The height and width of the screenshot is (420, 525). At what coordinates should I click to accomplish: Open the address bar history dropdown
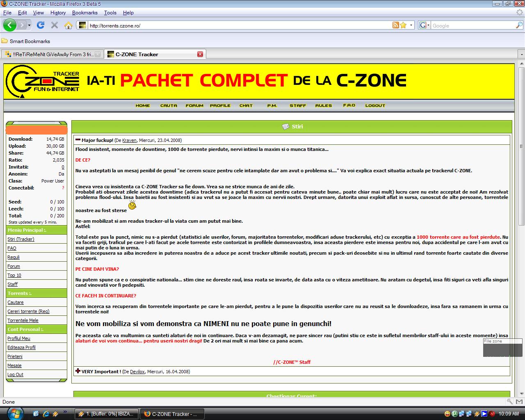[411, 25]
